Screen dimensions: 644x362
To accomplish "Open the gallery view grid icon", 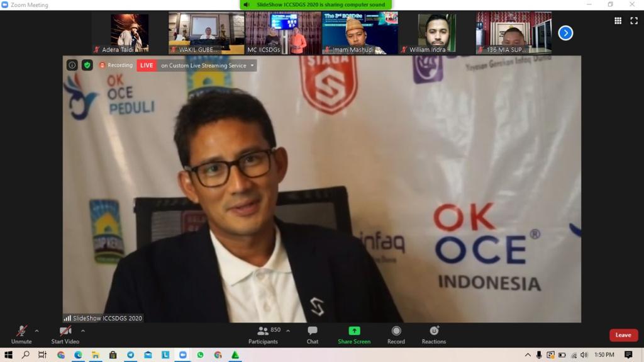I will point(618,21).
